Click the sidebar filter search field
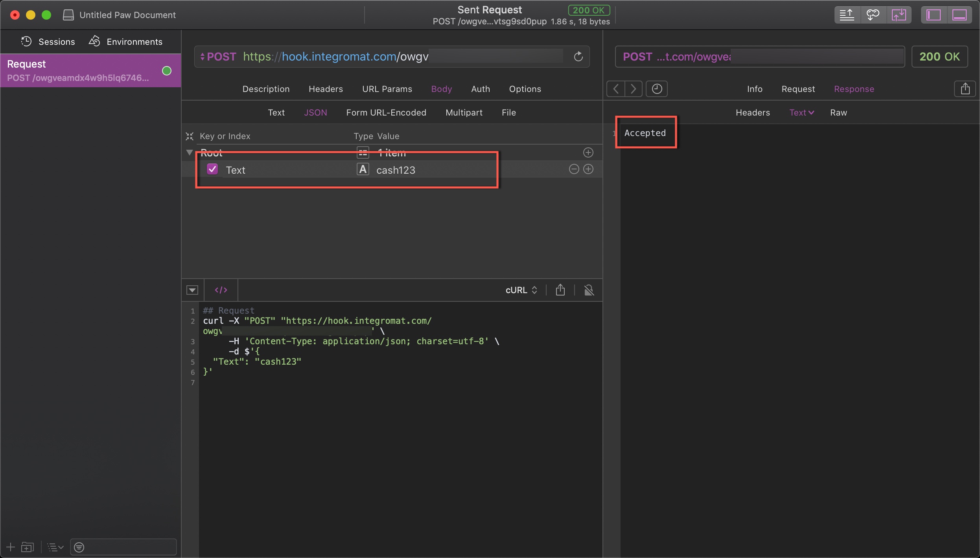The image size is (980, 558). click(x=126, y=547)
